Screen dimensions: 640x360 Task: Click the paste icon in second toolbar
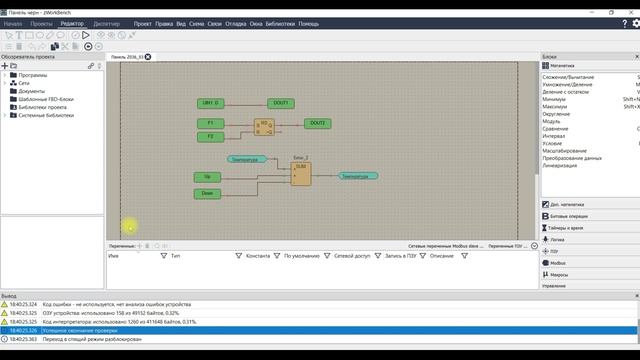click(75, 47)
